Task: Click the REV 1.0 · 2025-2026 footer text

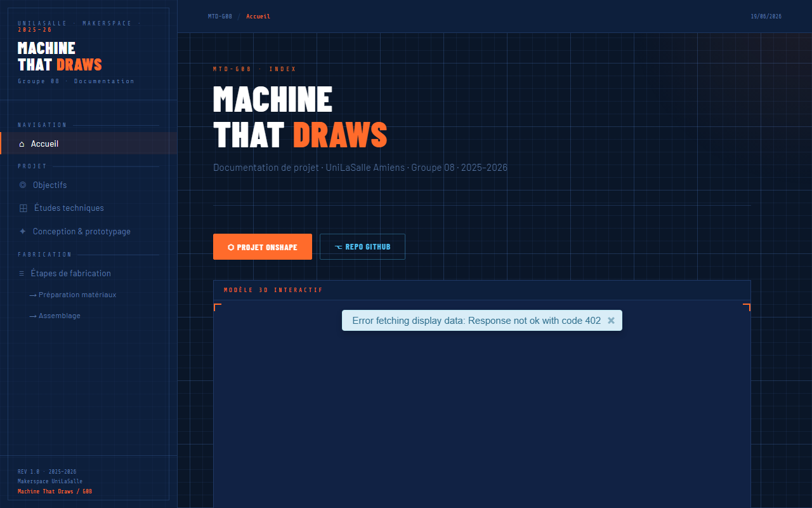Action: (47, 472)
